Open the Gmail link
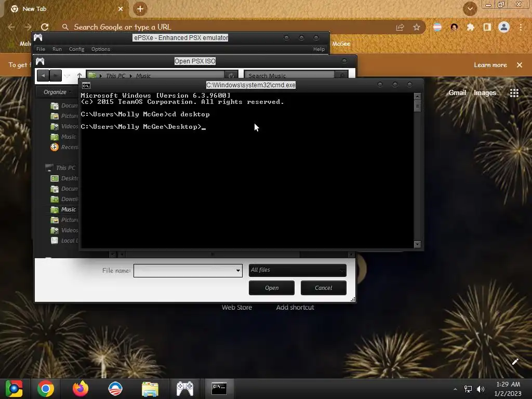The image size is (532, 399). click(x=457, y=92)
